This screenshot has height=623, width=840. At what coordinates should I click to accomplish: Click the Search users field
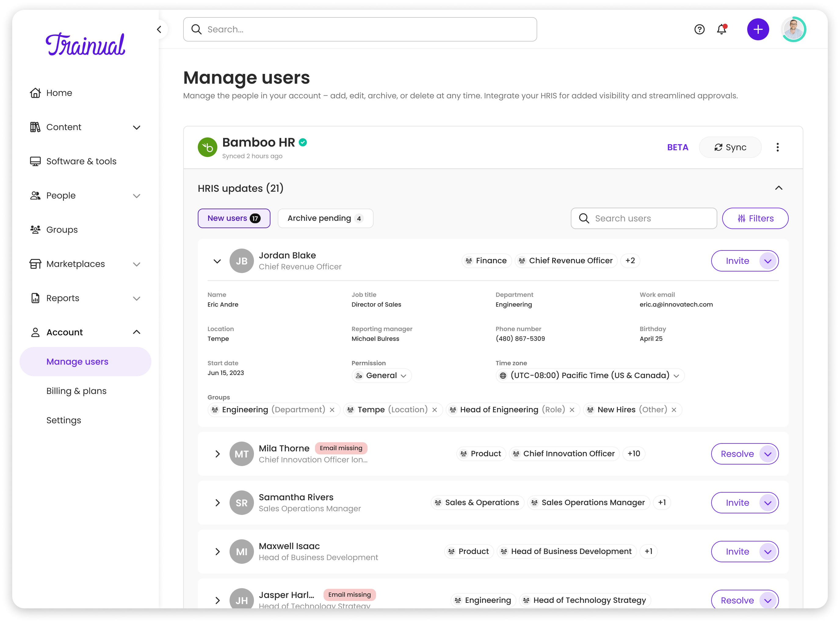(644, 218)
